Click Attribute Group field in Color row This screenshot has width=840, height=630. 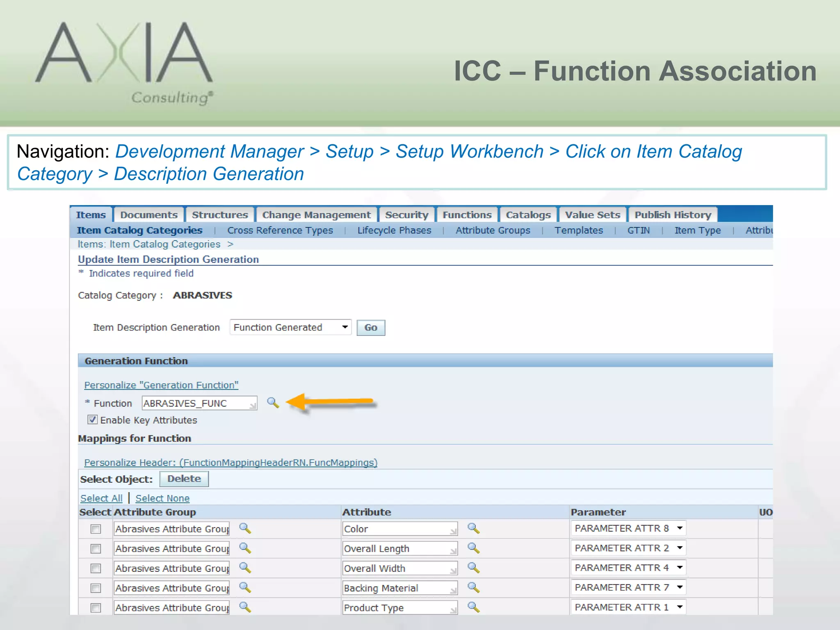(171, 529)
